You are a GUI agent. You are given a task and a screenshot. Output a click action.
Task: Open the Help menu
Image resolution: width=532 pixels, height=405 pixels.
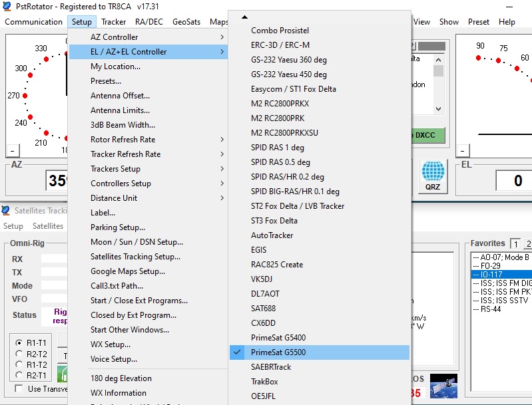(x=507, y=22)
